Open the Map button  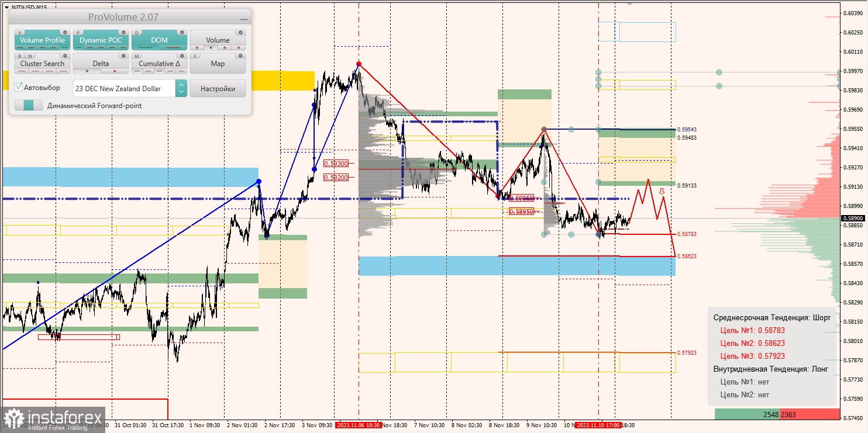click(218, 64)
